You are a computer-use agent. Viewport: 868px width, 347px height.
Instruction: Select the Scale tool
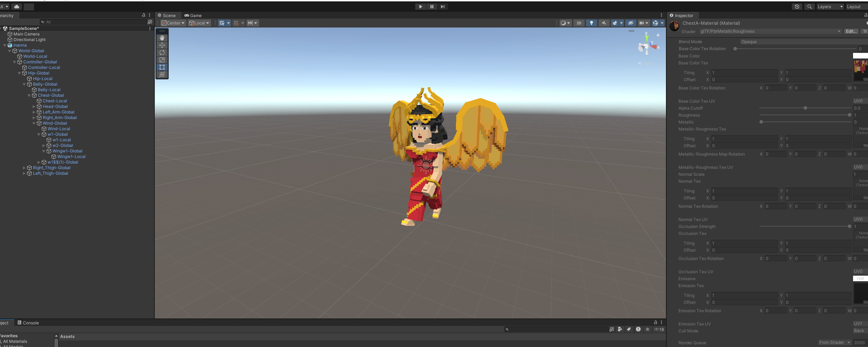[x=162, y=60]
